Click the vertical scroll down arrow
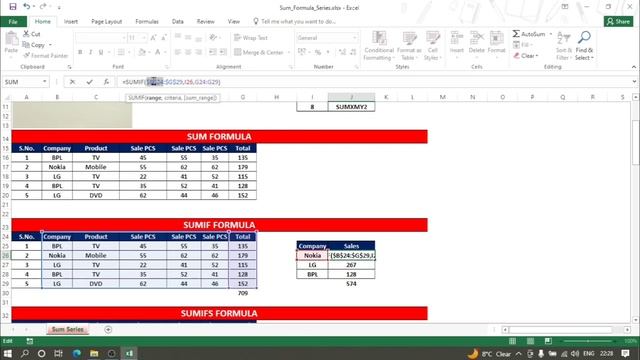 [x=636, y=320]
